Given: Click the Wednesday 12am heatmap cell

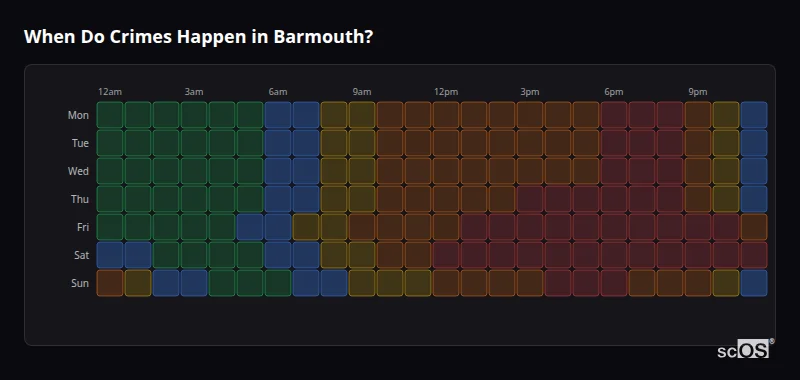Looking at the screenshot, I should [110, 171].
